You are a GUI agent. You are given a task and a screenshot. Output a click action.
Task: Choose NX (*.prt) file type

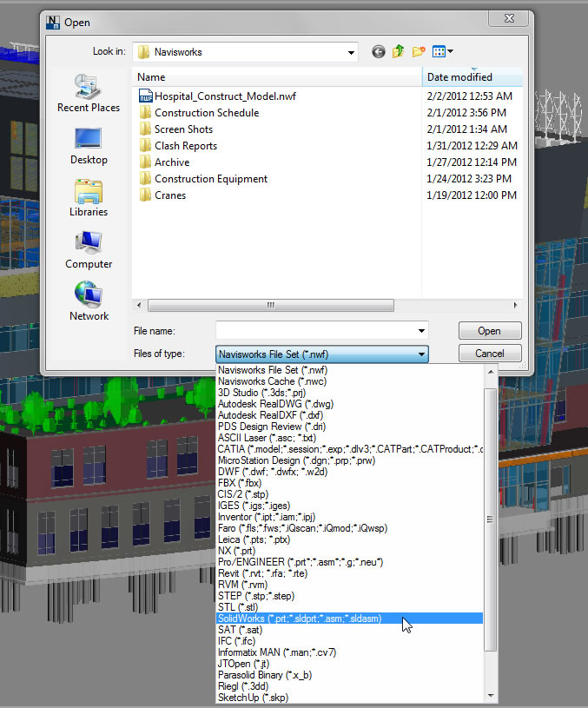[x=349, y=551]
